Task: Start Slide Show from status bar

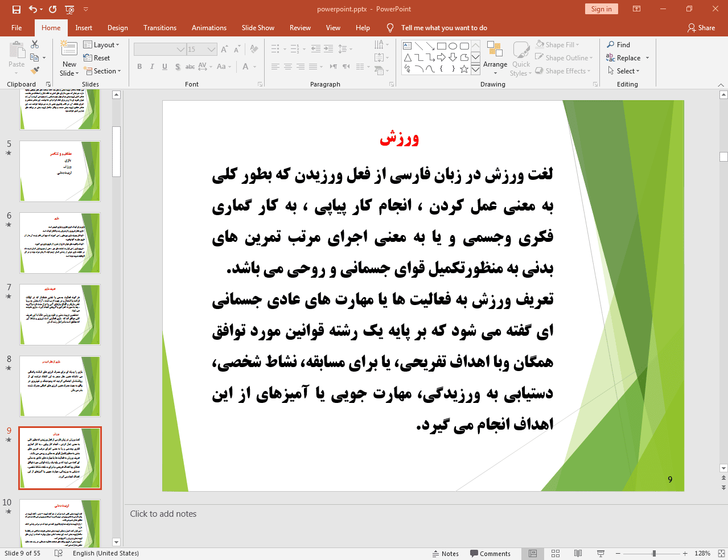Action: [601, 553]
